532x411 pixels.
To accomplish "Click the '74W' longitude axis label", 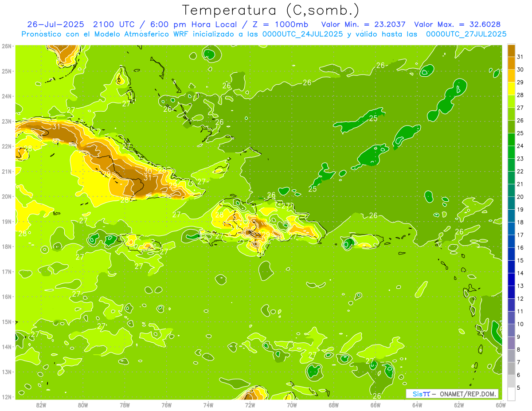I will point(208,405).
